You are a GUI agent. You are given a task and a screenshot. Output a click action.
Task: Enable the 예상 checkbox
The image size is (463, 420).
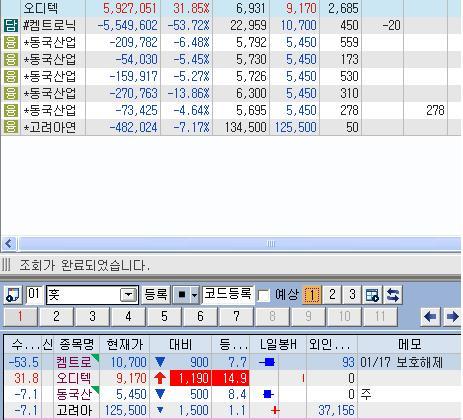[264, 295]
